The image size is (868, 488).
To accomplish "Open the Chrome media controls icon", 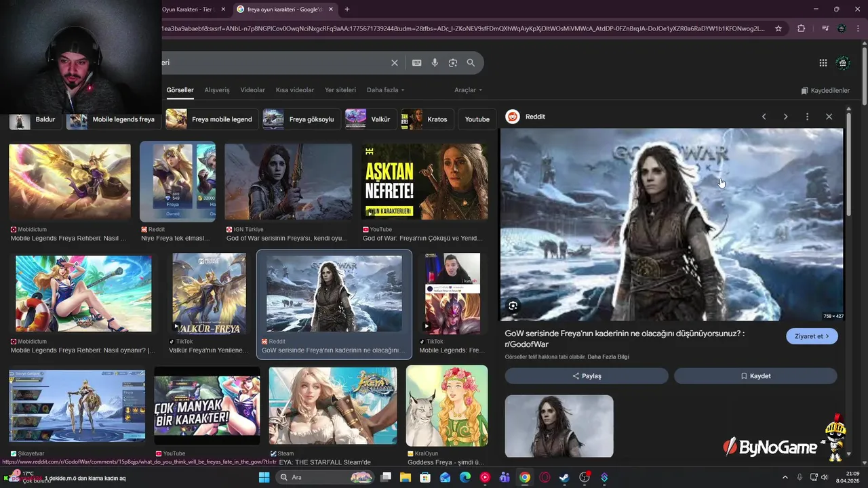I will (825, 28).
